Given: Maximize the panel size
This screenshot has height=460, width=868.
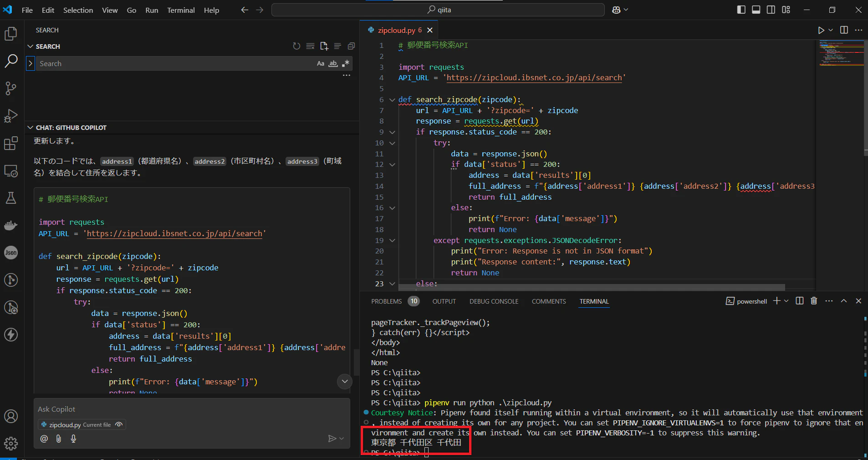Looking at the screenshot, I should pos(844,301).
